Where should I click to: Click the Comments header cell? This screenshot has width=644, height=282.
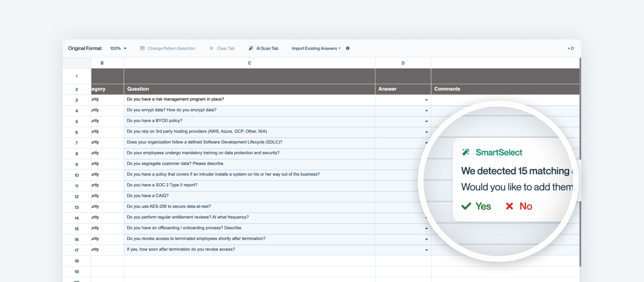(505, 89)
